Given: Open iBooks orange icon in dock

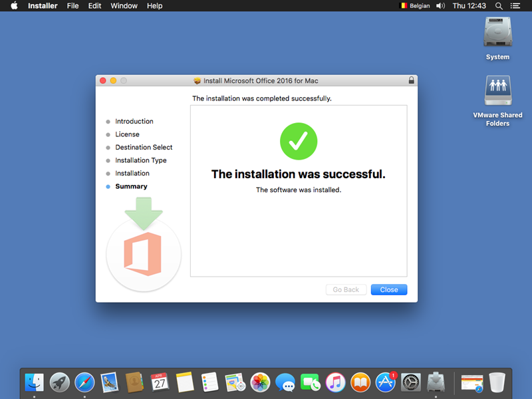Looking at the screenshot, I should pyautogui.click(x=360, y=382).
